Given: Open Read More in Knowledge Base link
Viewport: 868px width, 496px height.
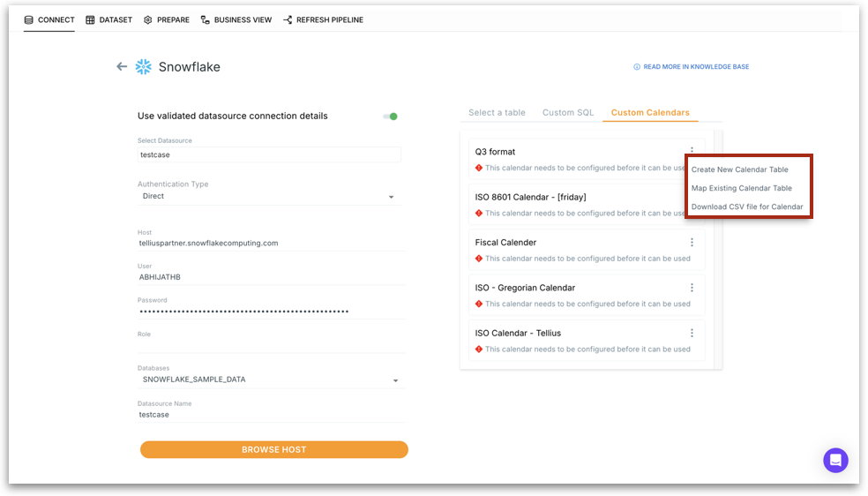Looking at the screenshot, I should tap(696, 67).
